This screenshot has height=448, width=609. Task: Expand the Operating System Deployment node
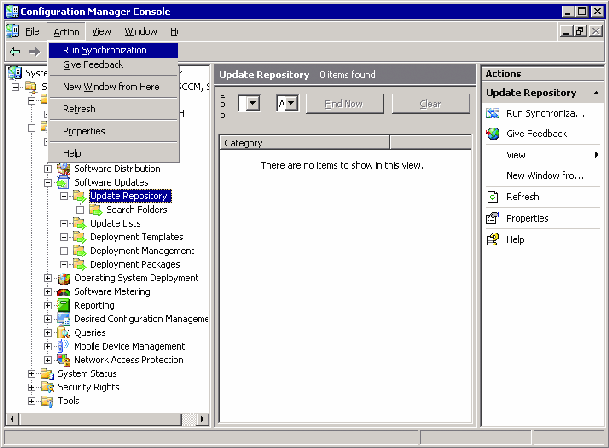tap(48, 278)
